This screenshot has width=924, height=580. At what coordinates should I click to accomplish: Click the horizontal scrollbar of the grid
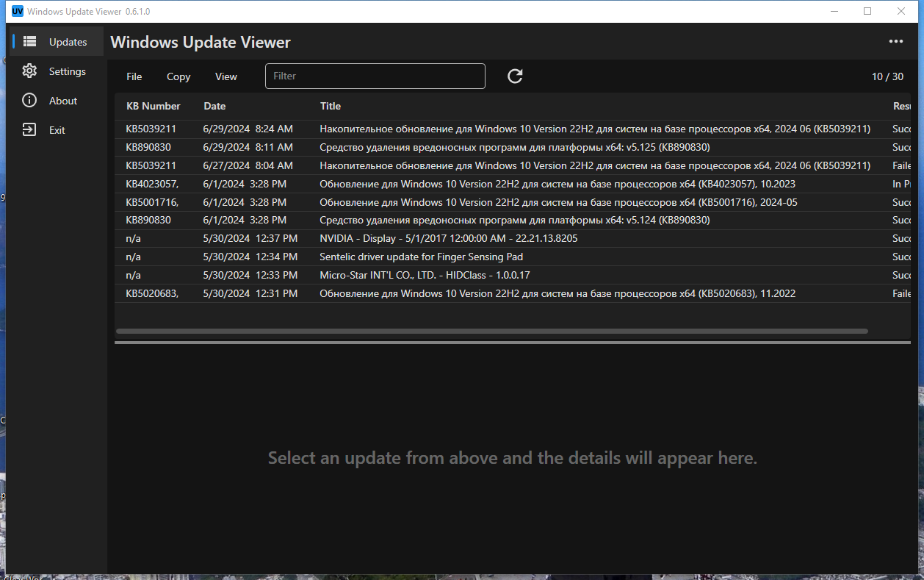tap(492, 332)
